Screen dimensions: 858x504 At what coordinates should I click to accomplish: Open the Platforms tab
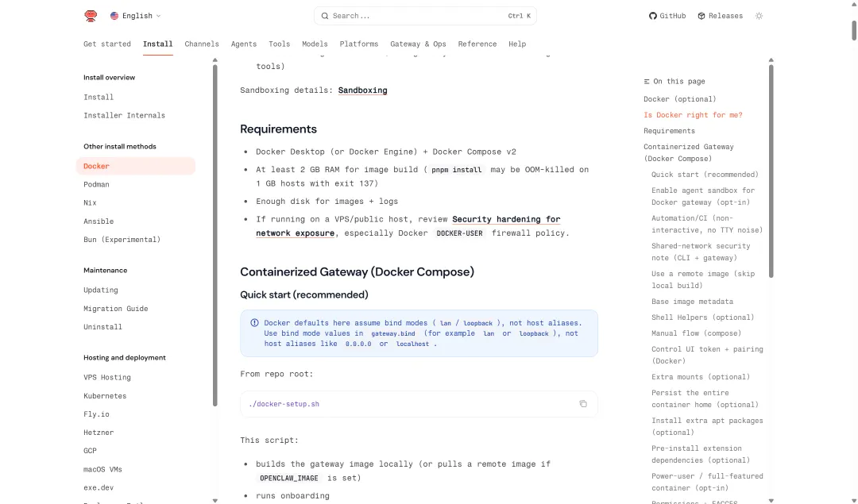359,44
